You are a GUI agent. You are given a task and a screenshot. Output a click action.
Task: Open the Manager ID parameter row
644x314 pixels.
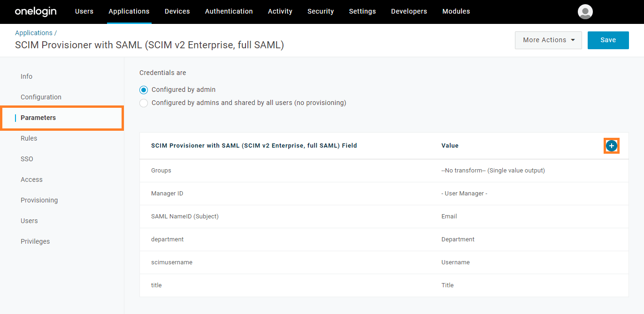coord(384,194)
